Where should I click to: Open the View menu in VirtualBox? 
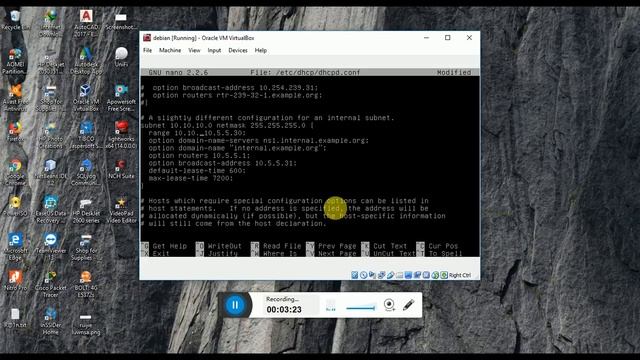[194, 50]
